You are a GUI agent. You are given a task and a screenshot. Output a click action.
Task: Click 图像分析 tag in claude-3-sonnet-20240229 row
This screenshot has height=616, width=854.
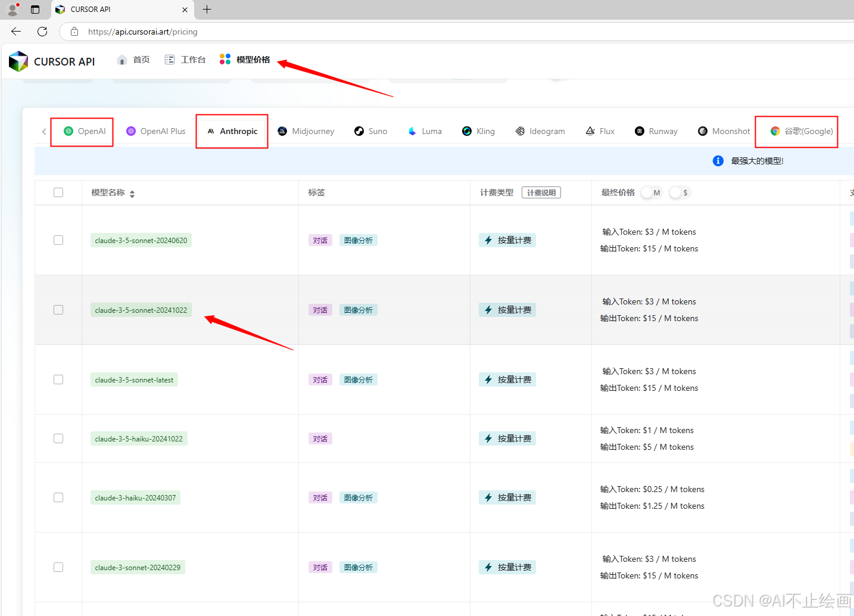pos(359,567)
